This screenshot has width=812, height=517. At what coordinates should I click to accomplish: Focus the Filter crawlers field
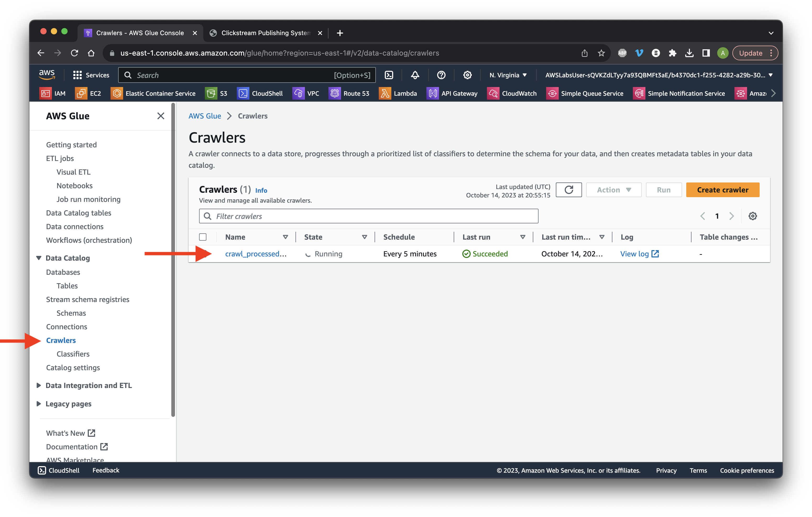pyautogui.click(x=369, y=216)
